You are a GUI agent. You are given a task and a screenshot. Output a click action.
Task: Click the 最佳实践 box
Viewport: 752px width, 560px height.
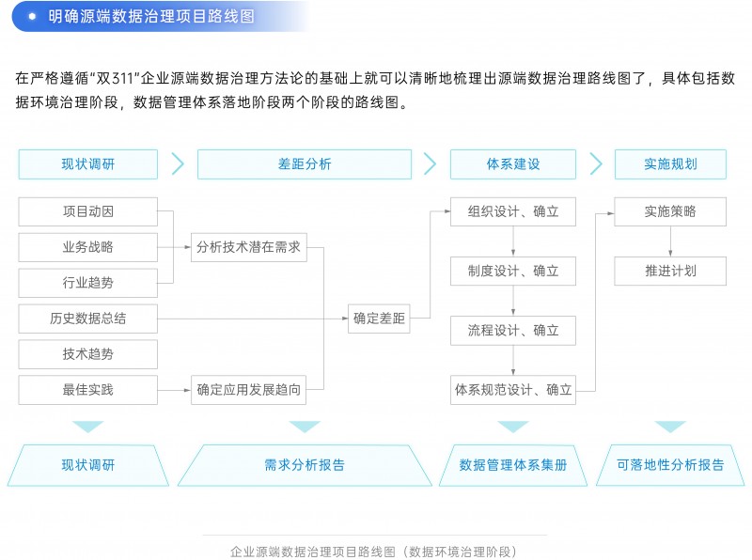click(x=88, y=389)
